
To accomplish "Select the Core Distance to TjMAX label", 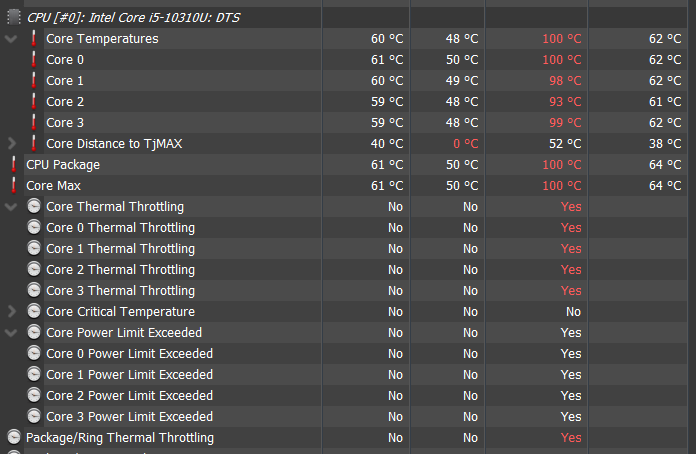I will pyautogui.click(x=114, y=143).
